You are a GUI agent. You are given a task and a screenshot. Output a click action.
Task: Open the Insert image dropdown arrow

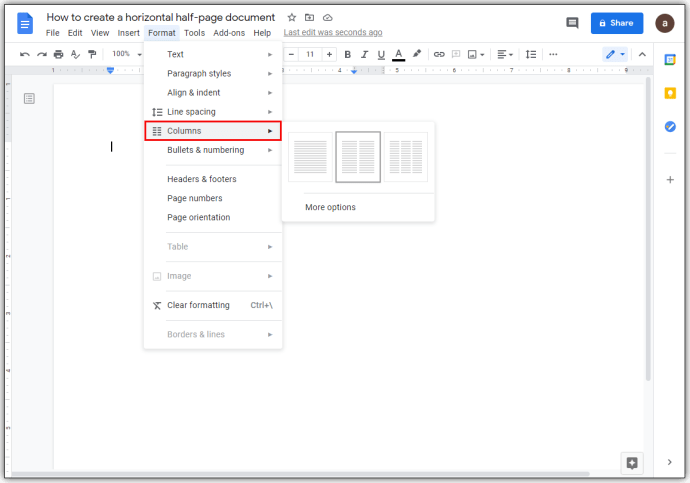482,55
